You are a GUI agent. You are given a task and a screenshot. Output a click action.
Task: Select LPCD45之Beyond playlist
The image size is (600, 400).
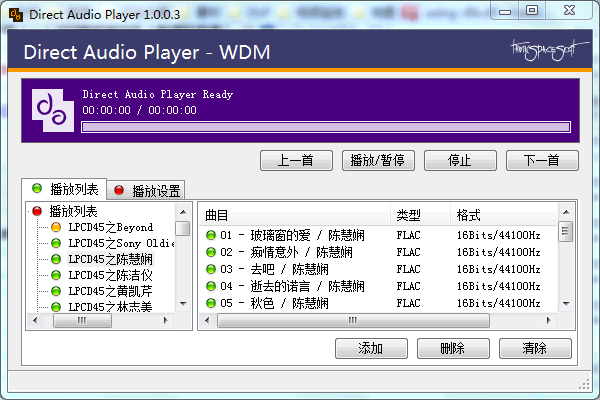coord(111,227)
